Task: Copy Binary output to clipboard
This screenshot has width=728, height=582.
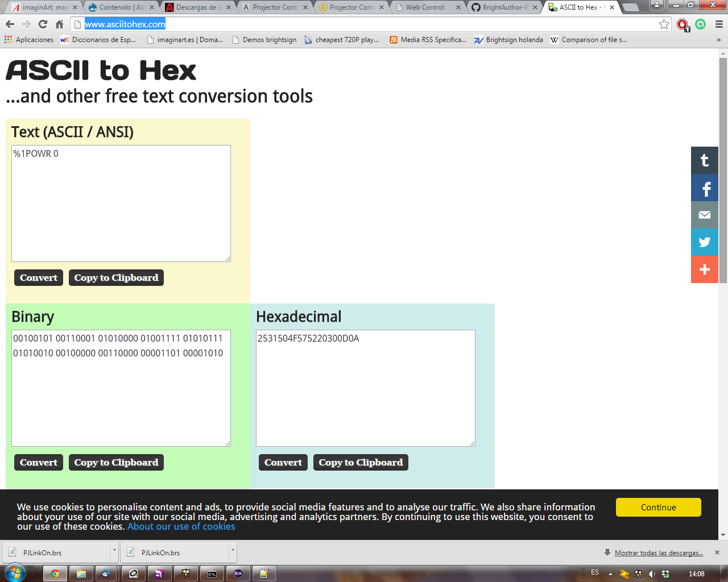Action: (x=116, y=462)
